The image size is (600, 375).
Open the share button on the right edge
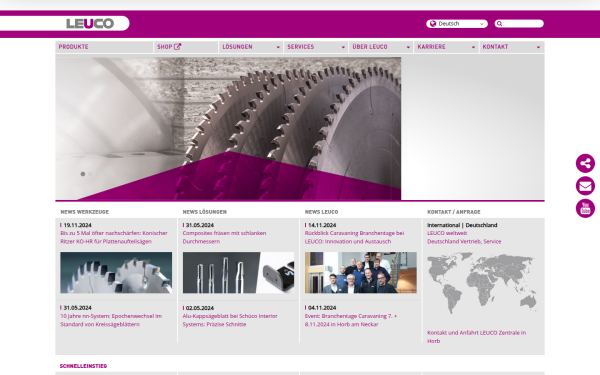click(x=585, y=163)
